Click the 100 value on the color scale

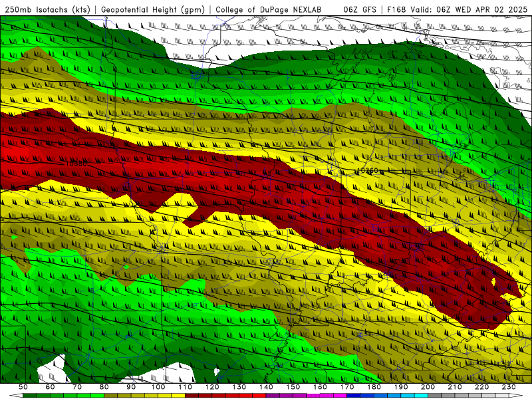(158, 387)
